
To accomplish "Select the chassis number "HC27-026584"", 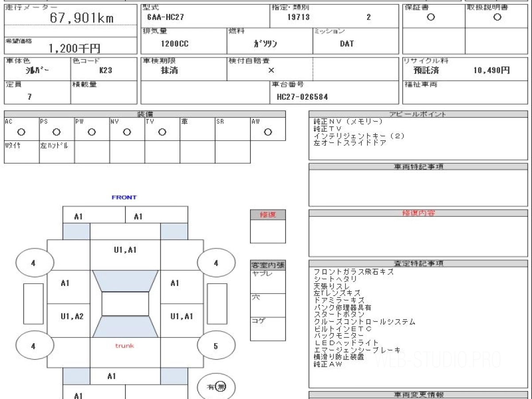I will click(x=302, y=97).
